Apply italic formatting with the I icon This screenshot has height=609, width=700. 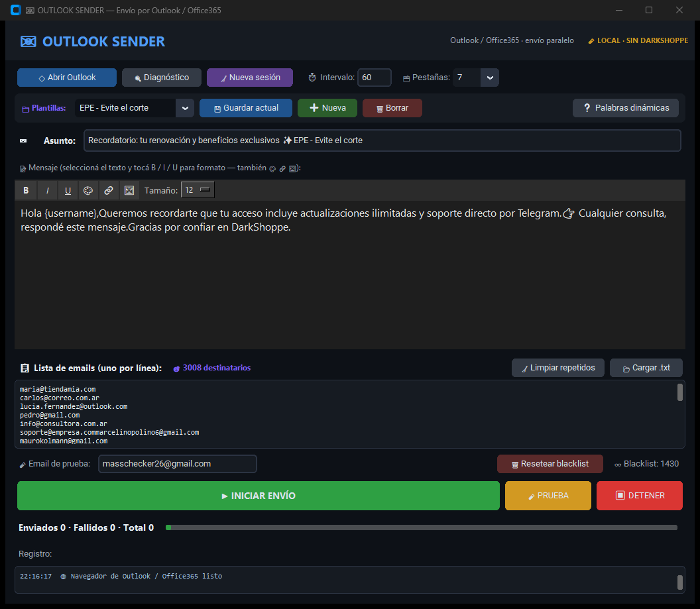pyautogui.click(x=47, y=190)
